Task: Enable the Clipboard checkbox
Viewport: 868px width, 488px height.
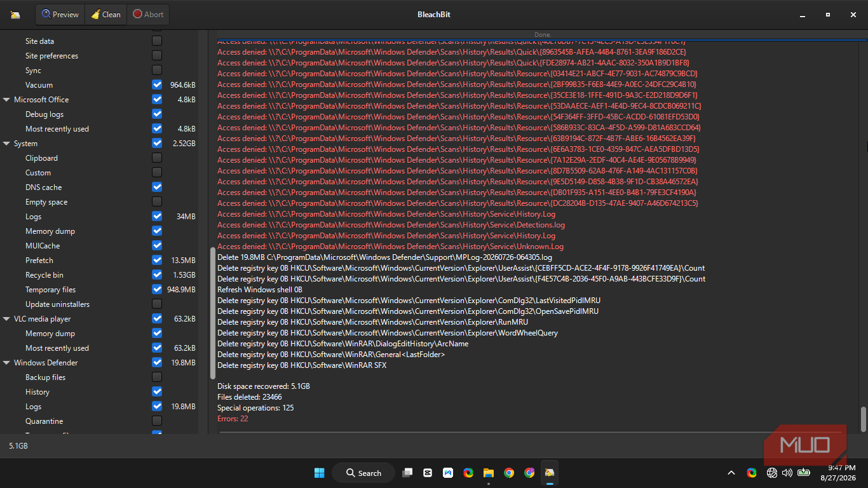Action: click(157, 158)
